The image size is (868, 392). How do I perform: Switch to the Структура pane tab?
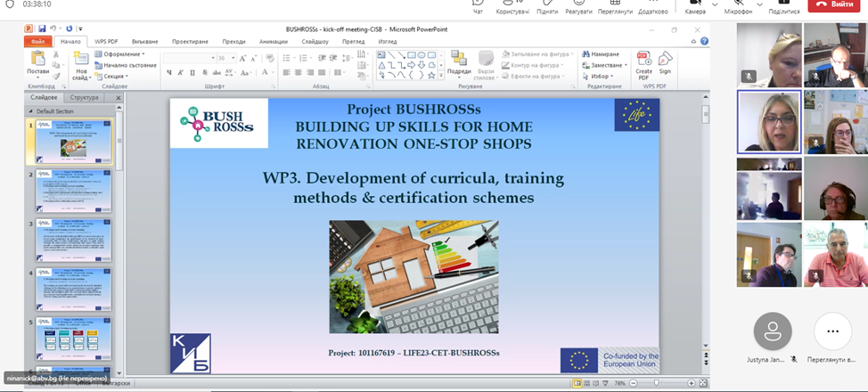coord(85,97)
